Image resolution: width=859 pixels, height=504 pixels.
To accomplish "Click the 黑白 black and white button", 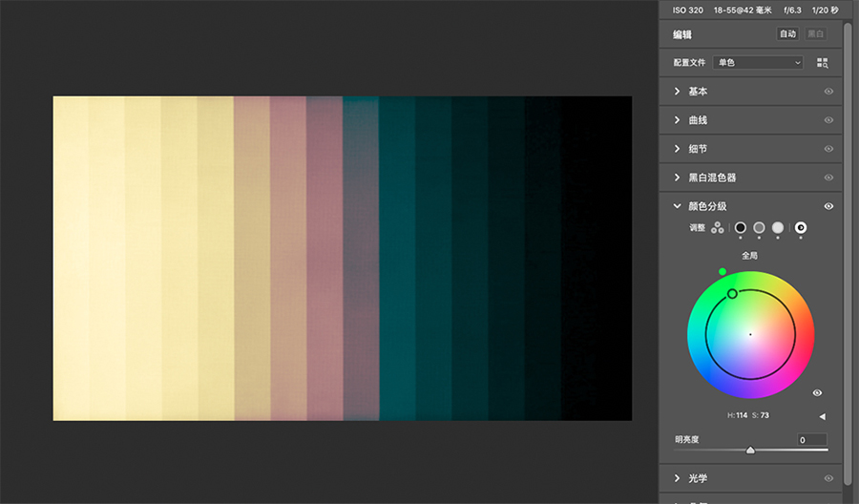I will coord(815,33).
